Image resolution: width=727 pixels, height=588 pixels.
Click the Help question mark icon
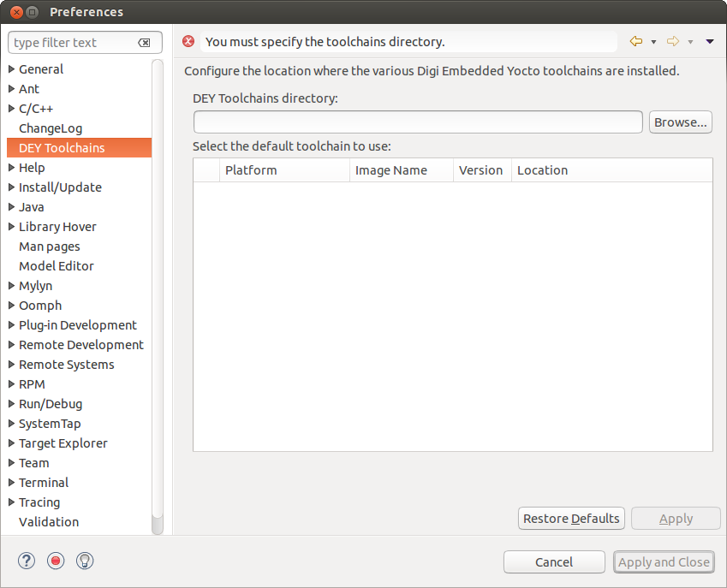27,561
